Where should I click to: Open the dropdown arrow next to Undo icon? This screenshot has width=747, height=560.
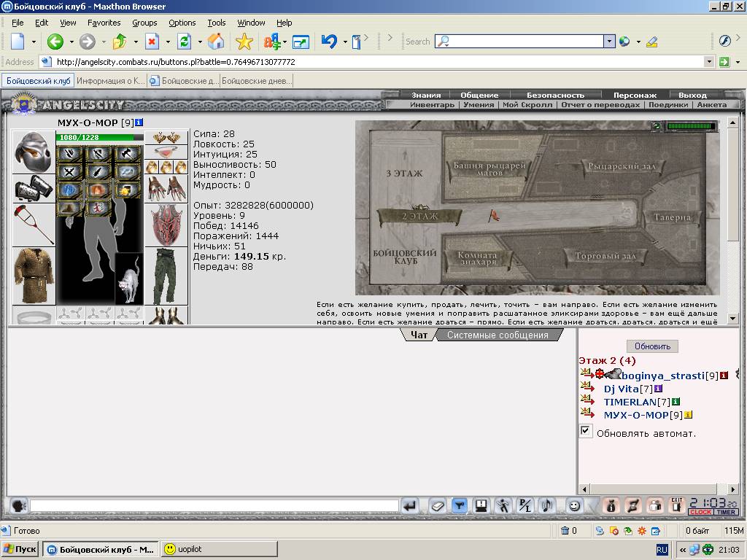tap(345, 42)
